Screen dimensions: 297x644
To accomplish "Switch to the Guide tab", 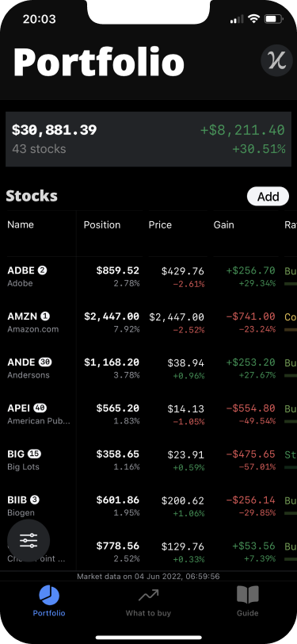I will click(x=248, y=601).
